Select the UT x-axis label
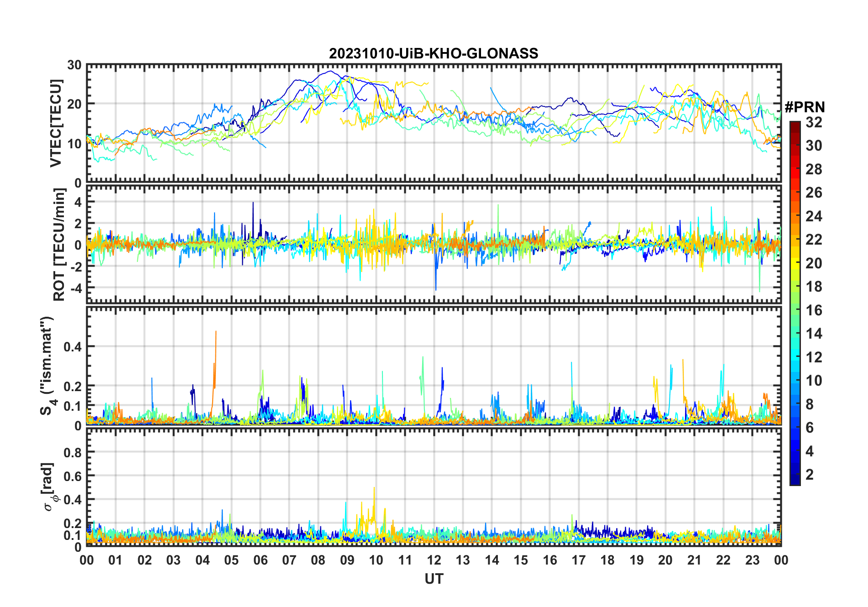The width and height of the screenshot is (868, 607). (x=434, y=579)
